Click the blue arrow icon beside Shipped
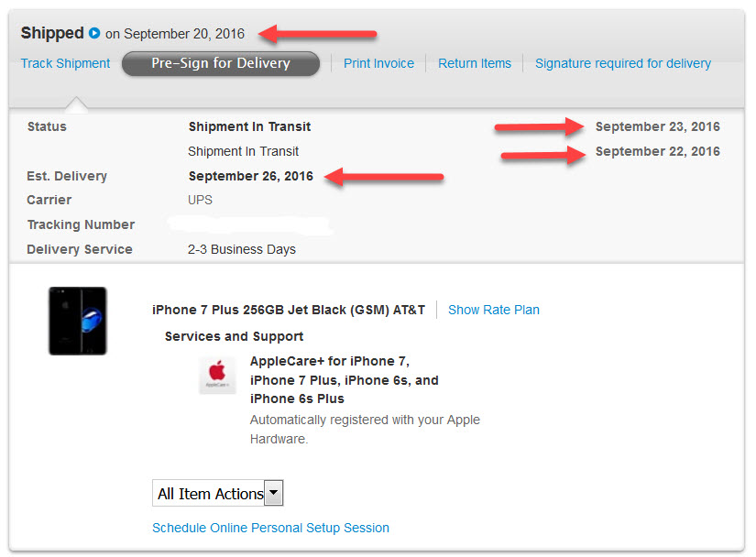 coord(94,33)
